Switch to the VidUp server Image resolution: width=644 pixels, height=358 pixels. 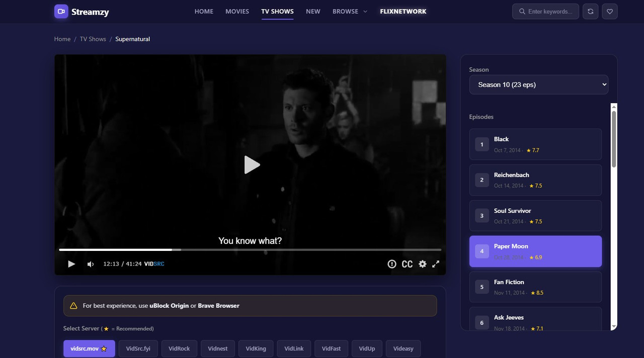click(x=367, y=348)
